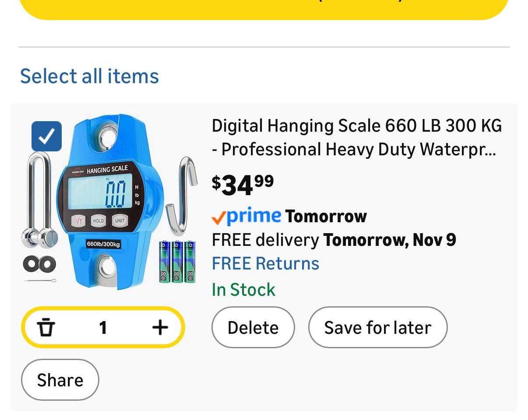
Task: Click the Tomorrow label beside Prime
Action: point(326,216)
